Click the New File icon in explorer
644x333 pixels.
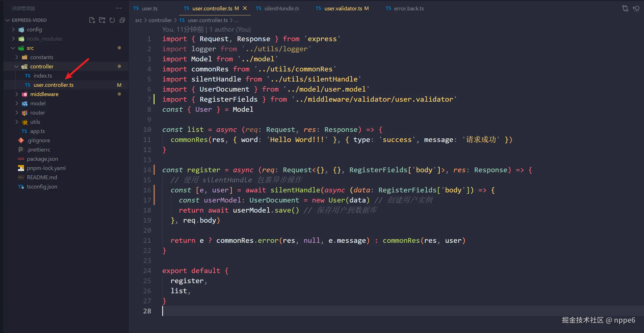coord(92,20)
